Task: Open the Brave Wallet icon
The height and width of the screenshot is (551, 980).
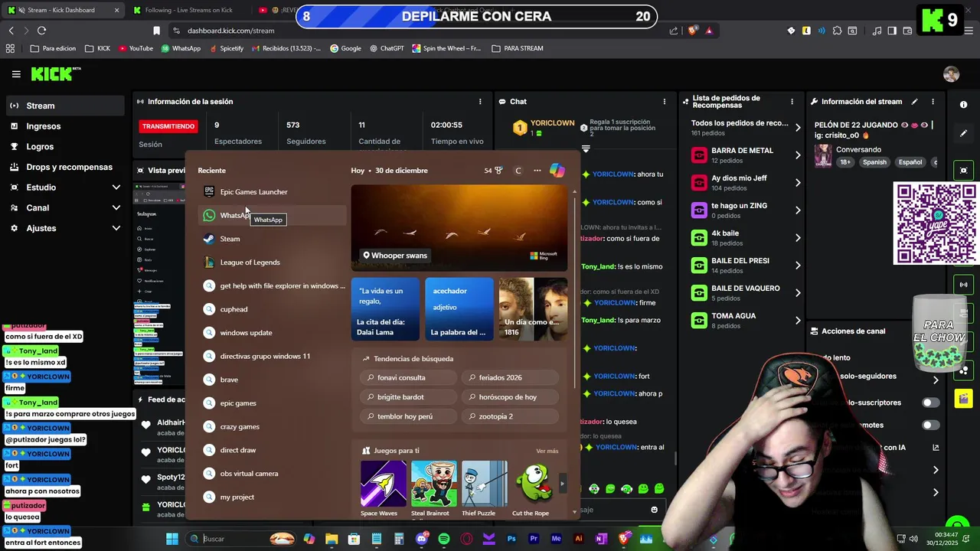Action: (x=907, y=31)
